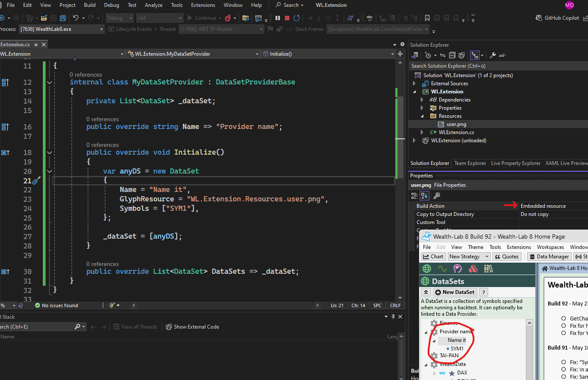Open the Analyze menu
Screen dimensions: 588x380
click(x=153, y=5)
